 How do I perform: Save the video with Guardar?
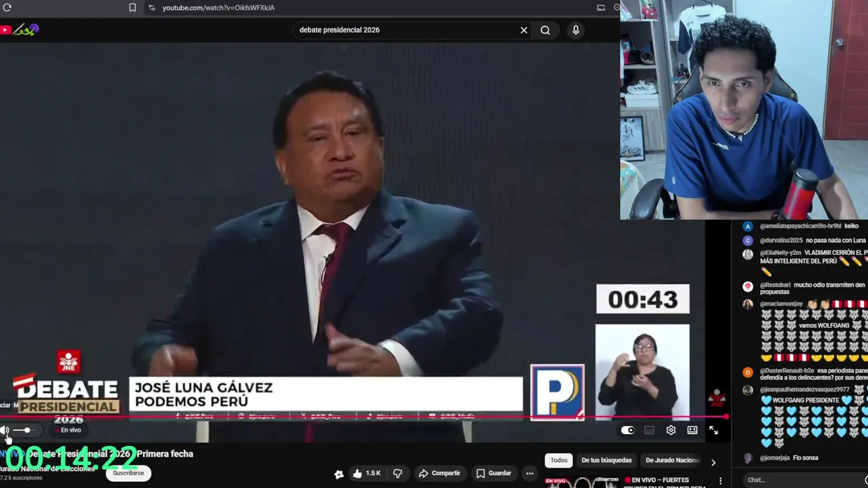(493, 473)
